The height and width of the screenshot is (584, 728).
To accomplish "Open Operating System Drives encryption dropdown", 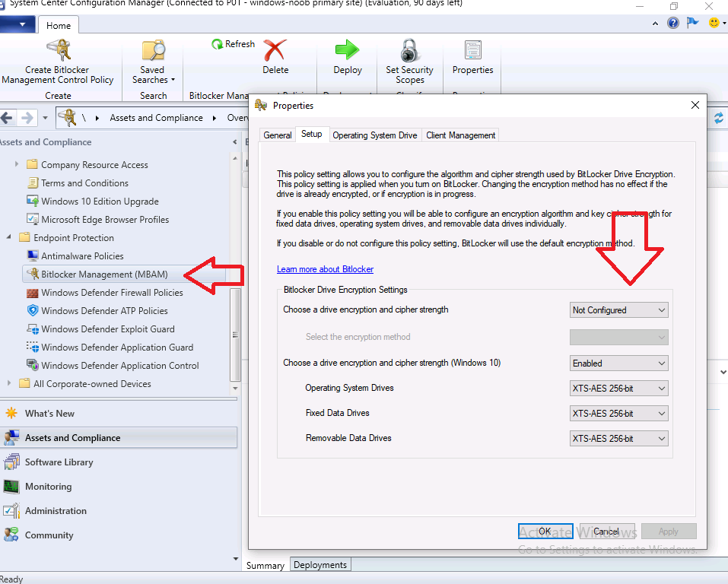I will (619, 388).
